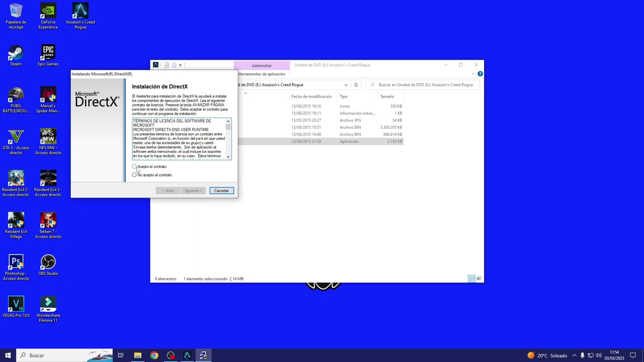Select the Steam desktop icon

(16, 56)
